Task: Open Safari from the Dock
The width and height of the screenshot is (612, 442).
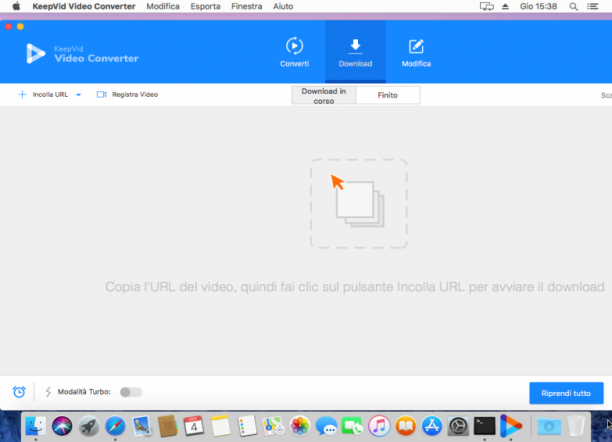Action: click(x=115, y=426)
